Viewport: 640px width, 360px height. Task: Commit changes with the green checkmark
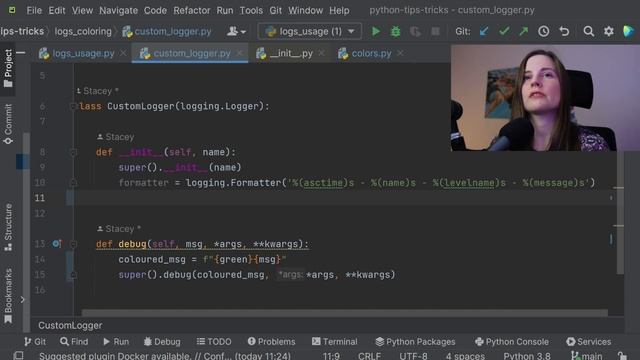point(504,31)
